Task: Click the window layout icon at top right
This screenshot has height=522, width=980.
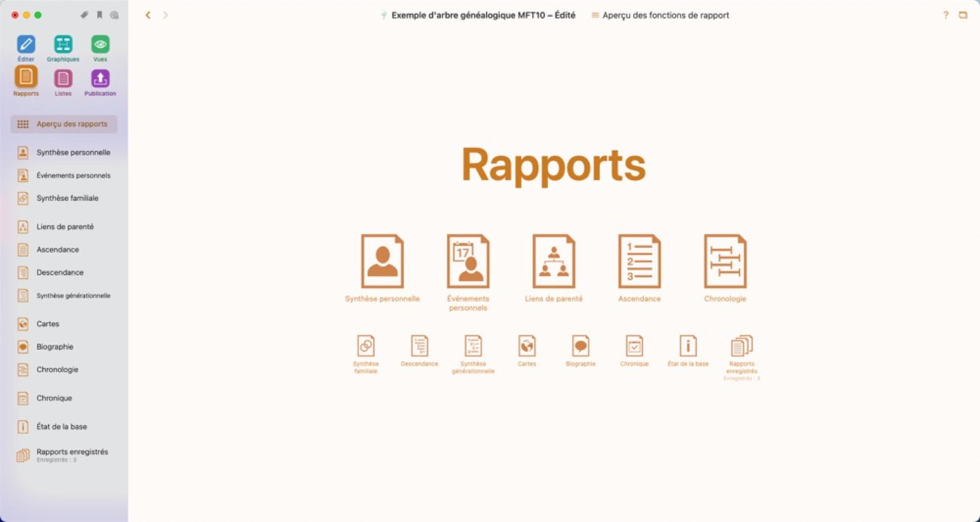Action: [x=963, y=15]
